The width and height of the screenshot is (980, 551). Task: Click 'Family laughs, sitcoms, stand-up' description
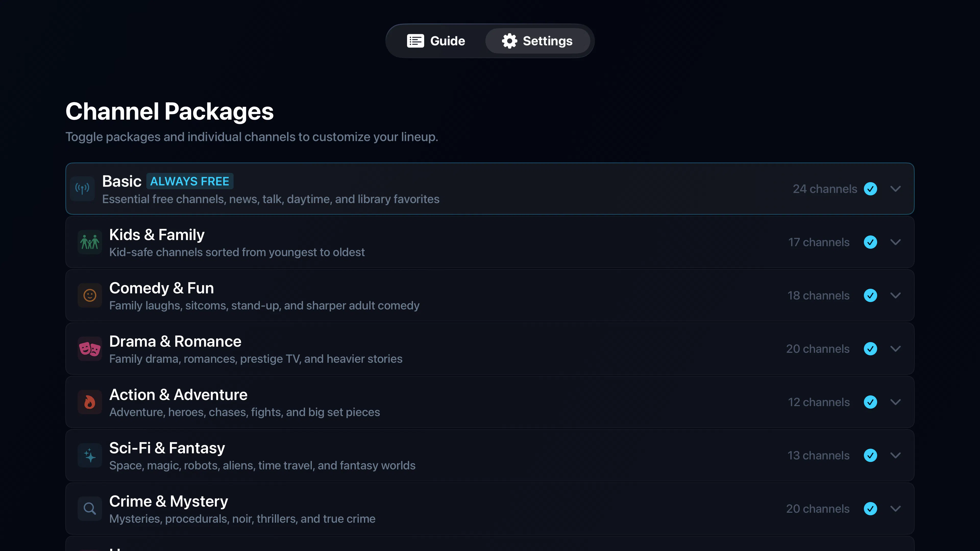click(264, 306)
